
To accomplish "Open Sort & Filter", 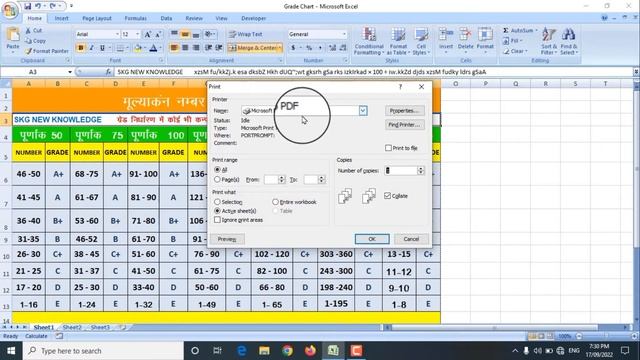I will 549,42.
